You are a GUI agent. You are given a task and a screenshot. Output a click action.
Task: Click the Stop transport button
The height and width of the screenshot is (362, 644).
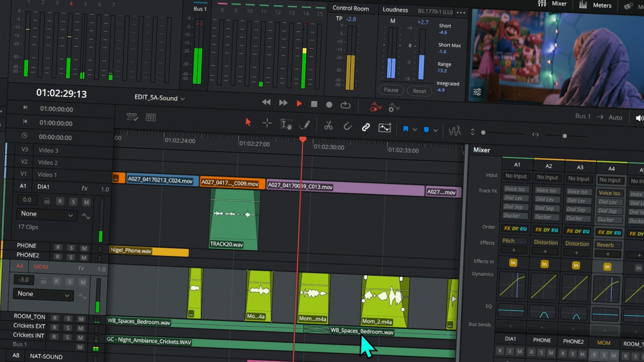[x=314, y=104]
